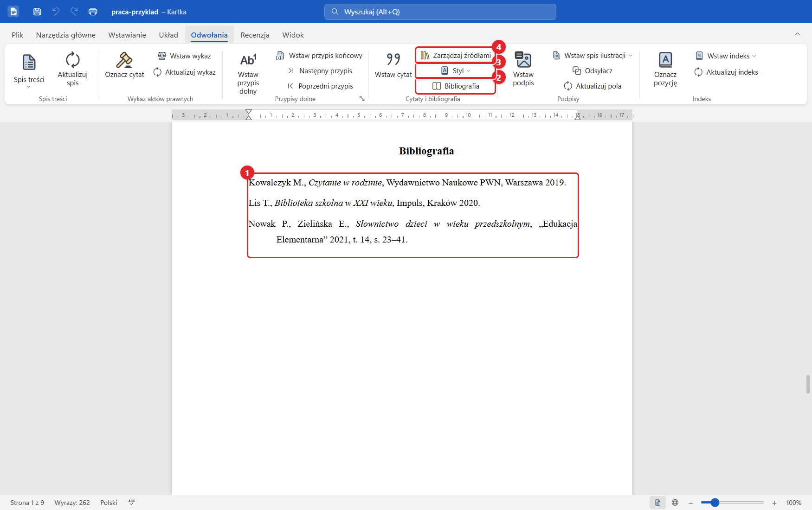
Task: Expand the Styl dropdown
Action: [456, 70]
